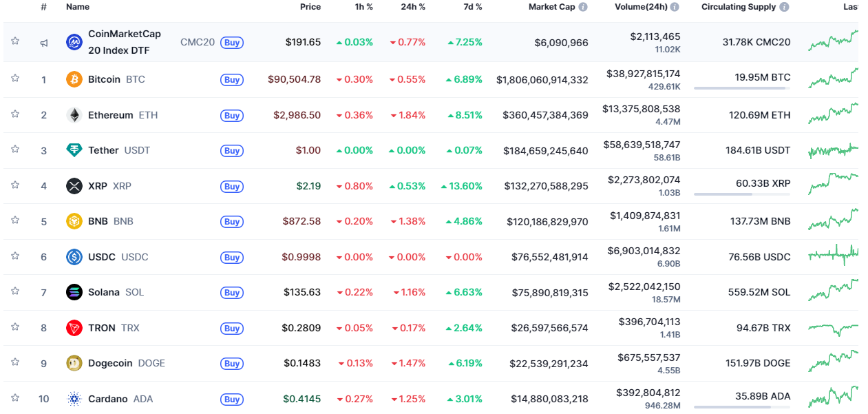
Task: Click the Ethereum coin icon
Action: click(x=74, y=115)
